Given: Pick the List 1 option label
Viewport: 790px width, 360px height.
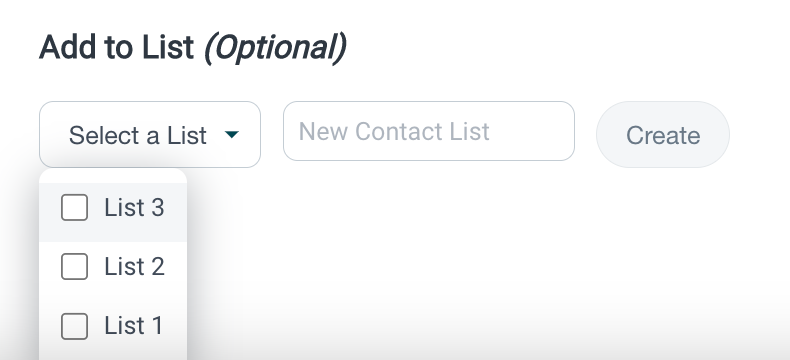Looking at the screenshot, I should tap(134, 326).
